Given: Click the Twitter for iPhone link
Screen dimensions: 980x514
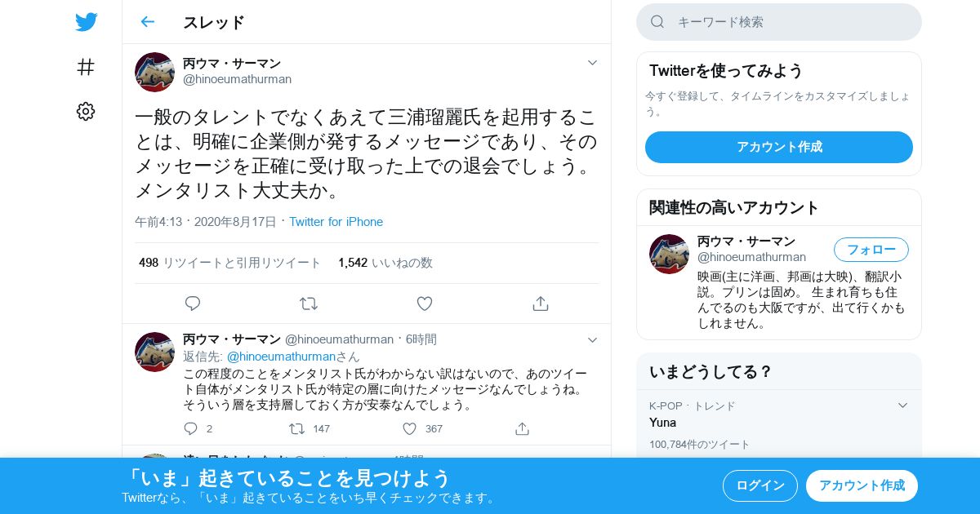Looking at the screenshot, I should [336, 222].
